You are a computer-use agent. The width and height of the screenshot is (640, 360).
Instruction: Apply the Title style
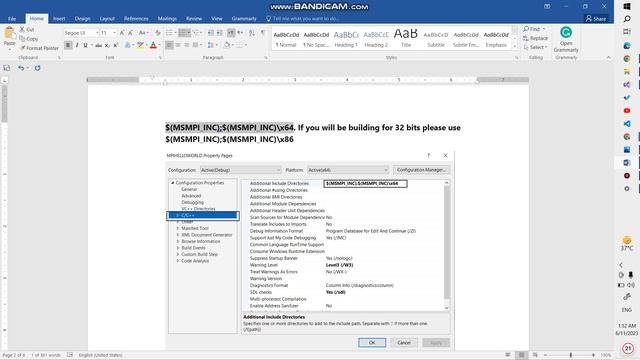point(406,39)
